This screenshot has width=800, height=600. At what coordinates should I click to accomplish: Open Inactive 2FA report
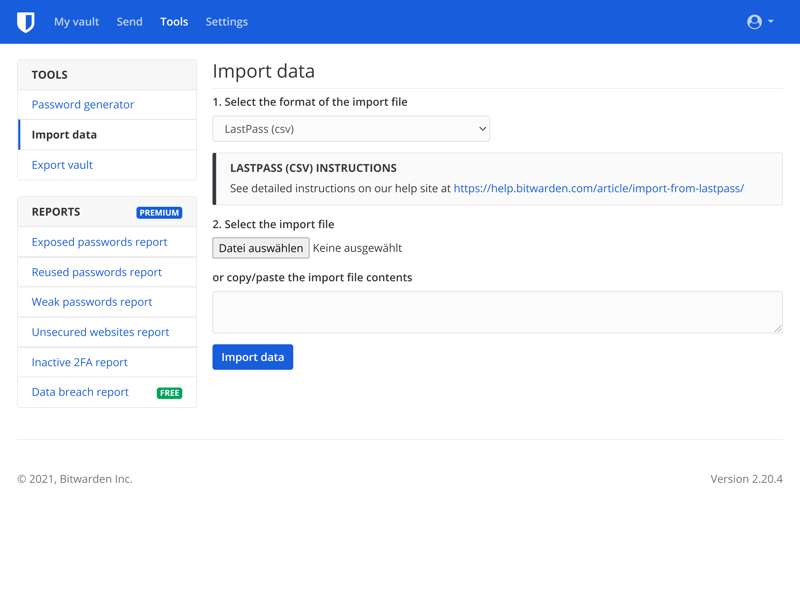(x=80, y=362)
